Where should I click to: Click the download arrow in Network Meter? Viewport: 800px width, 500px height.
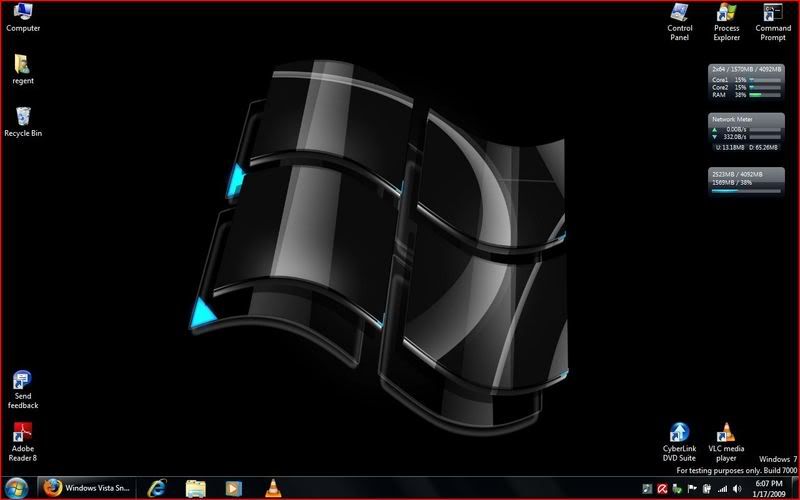click(x=715, y=137)
